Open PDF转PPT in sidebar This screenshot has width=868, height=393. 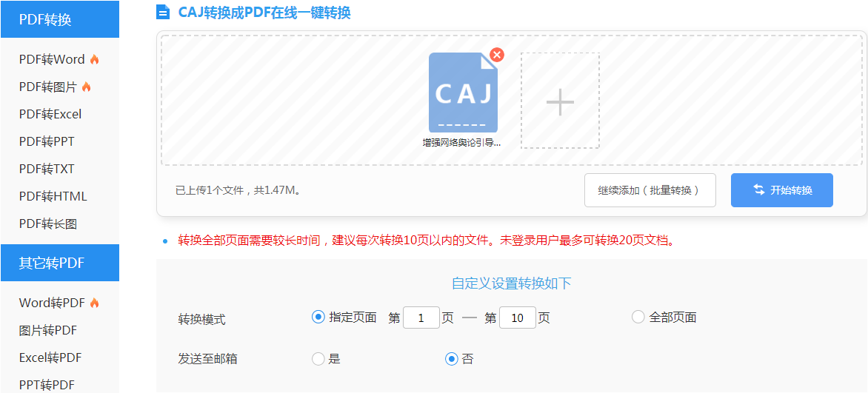[47, 141]
